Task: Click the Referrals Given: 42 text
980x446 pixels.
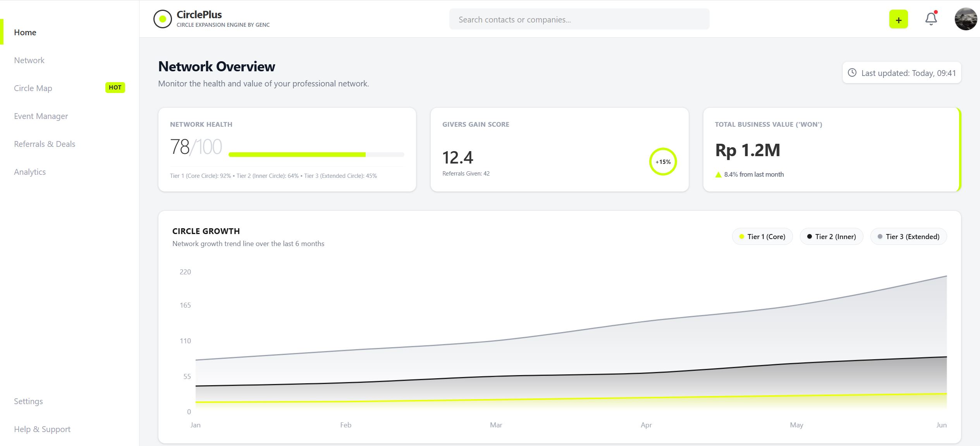Action: 466,174
